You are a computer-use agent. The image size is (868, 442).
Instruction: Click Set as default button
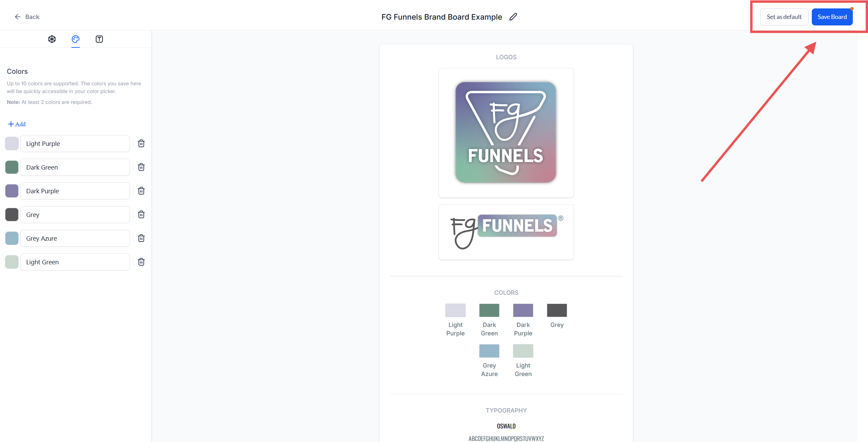point(784,17)
